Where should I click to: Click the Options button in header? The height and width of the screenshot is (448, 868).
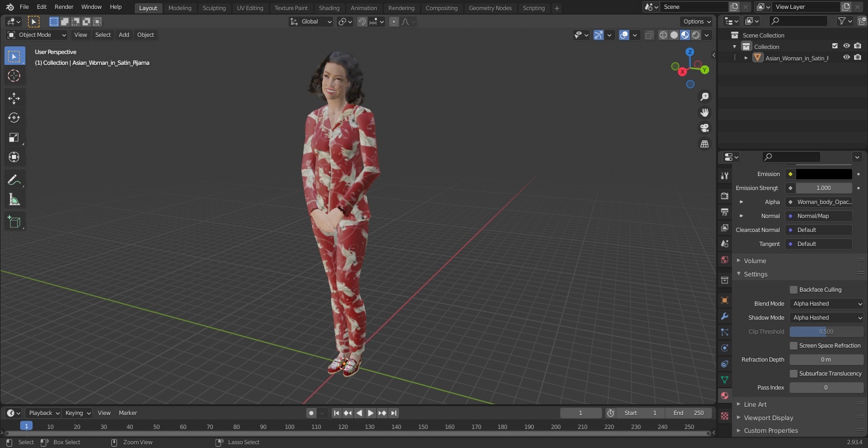[697, 22]
